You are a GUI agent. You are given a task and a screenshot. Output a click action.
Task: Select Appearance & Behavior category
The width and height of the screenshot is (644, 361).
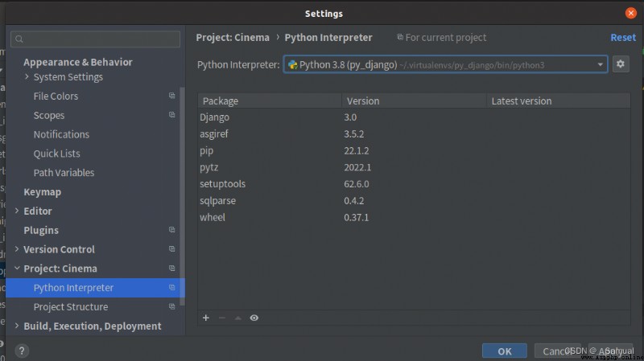click(78, 62)
